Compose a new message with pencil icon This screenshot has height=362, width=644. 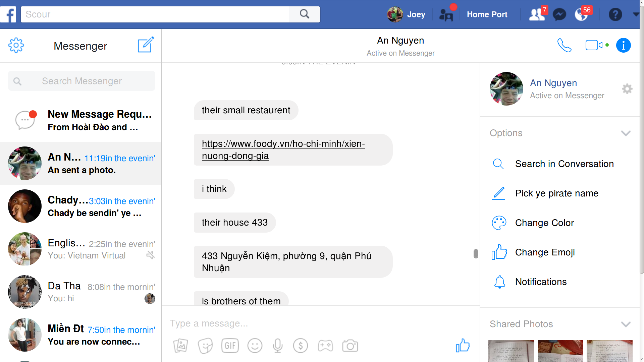[146, 45]
